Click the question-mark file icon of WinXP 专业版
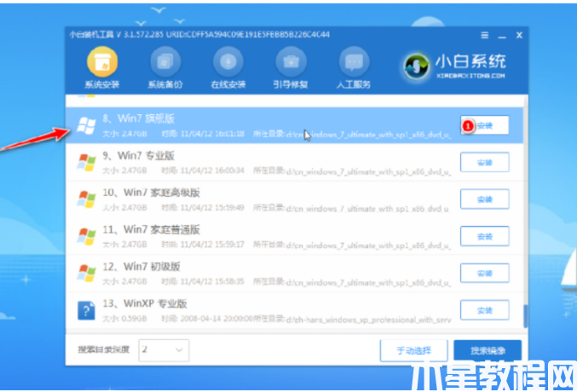Viewport: 577px width, 392px height. 86,310
